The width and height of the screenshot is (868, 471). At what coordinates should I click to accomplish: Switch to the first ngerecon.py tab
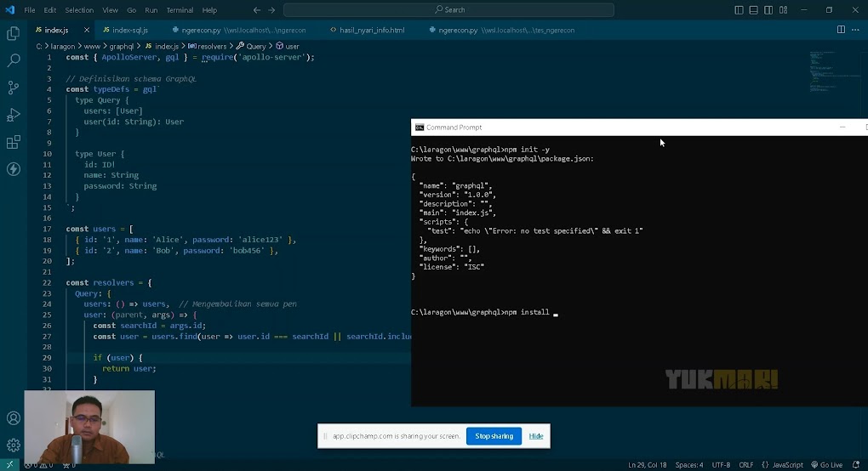239,30
